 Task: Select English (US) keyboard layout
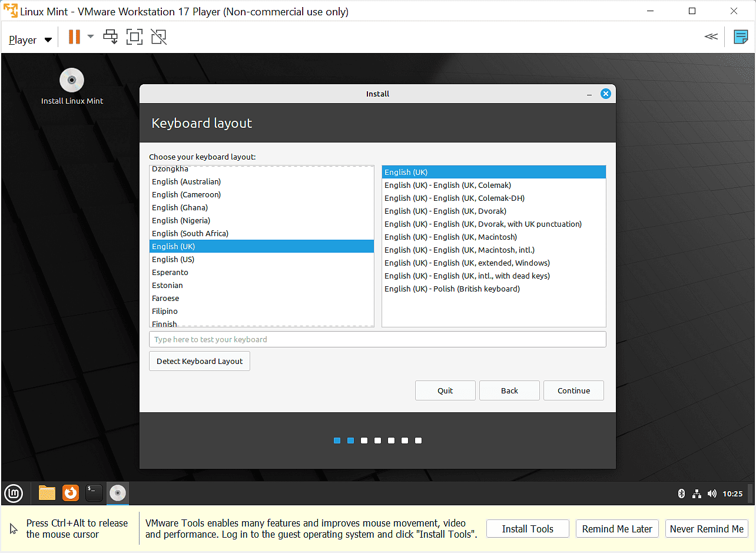pyautogui.click(x=173, y=259)
